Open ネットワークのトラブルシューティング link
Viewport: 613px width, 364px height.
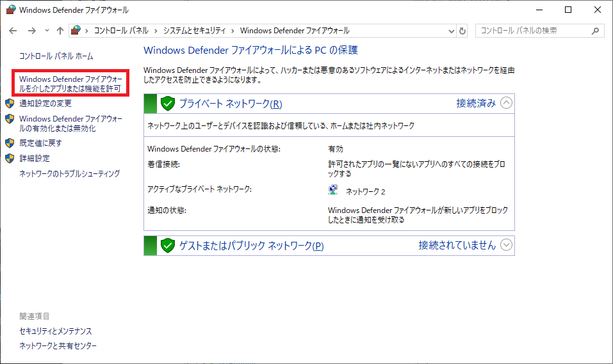tap(70, 174)
